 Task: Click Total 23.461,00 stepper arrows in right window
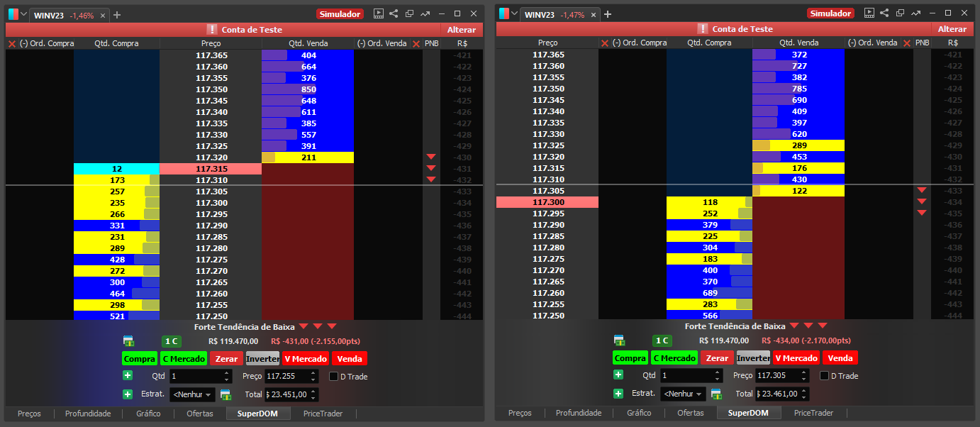(x=804, y=394)
